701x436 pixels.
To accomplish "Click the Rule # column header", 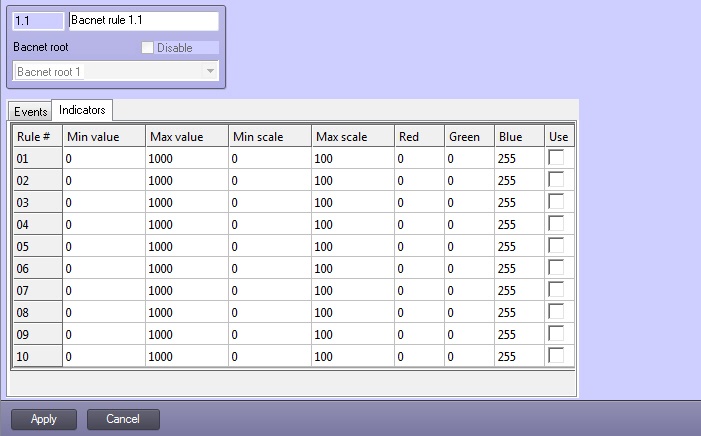I will pos(37,136).
